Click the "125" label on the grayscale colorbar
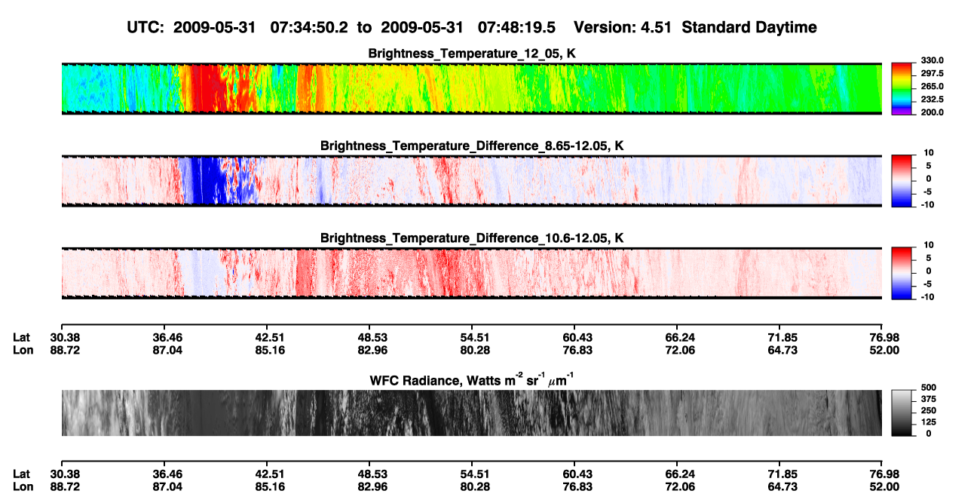Image resolution: width=980 pixels, height=503 pixels. point(929,422)
